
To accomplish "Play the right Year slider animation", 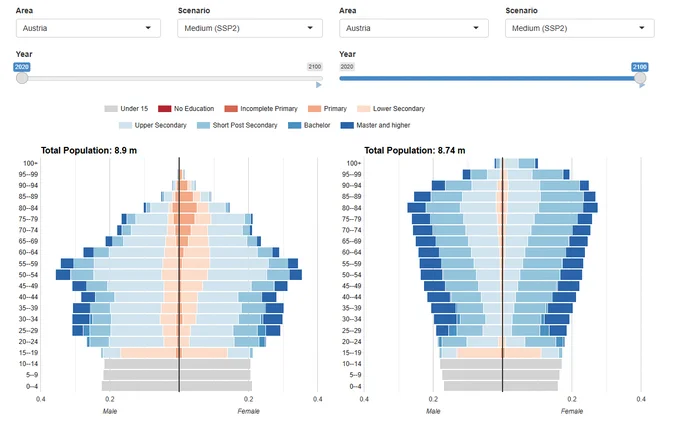I will (x=642, y=85).
